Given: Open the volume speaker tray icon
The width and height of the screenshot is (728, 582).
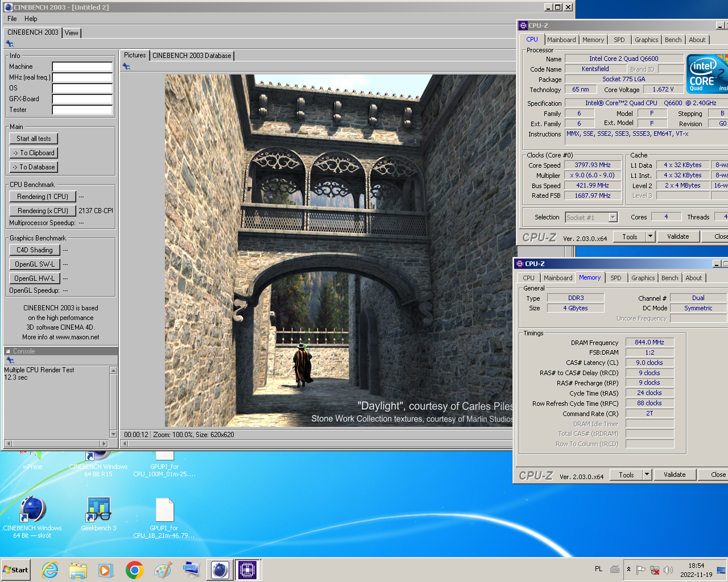Looking at the screenshot, I should coord(668,569).
